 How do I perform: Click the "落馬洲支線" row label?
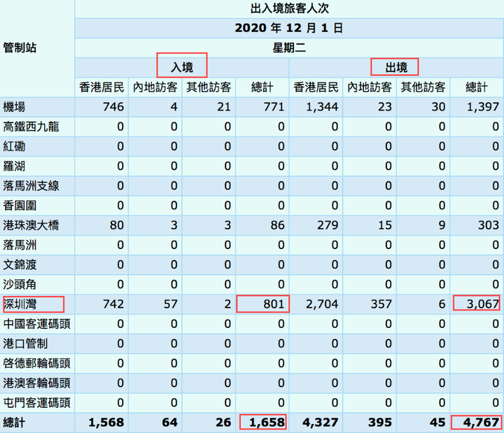click(x=31, y=186)
